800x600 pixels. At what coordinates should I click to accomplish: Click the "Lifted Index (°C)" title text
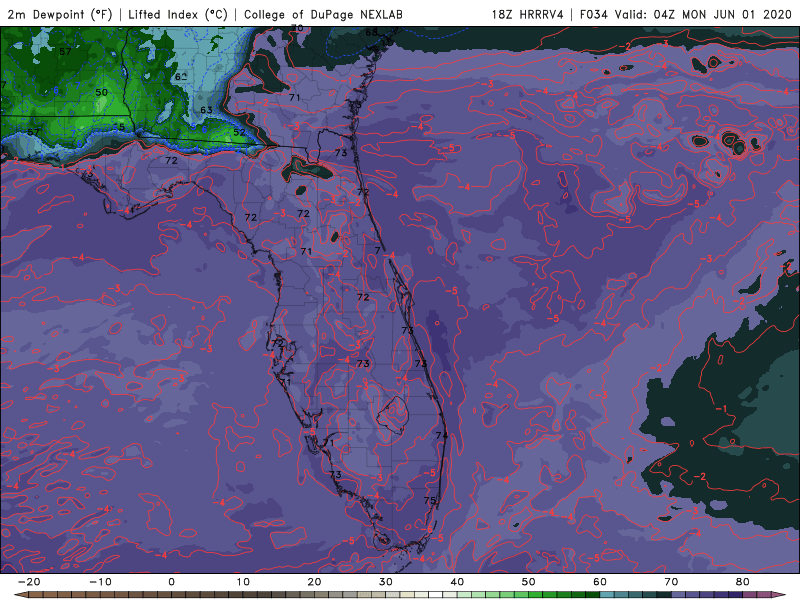(178, 15)
